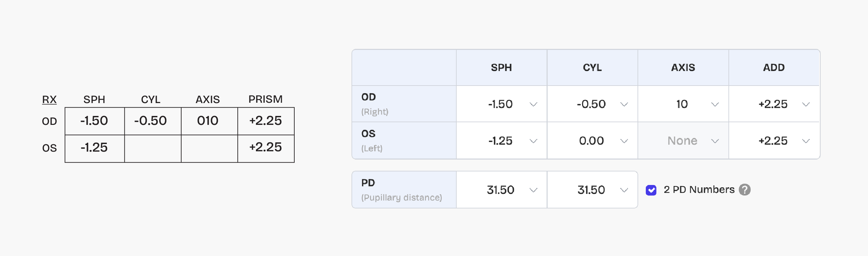Click the PD (Pupillary distance) label cell
868x256 pixels.
401,190
